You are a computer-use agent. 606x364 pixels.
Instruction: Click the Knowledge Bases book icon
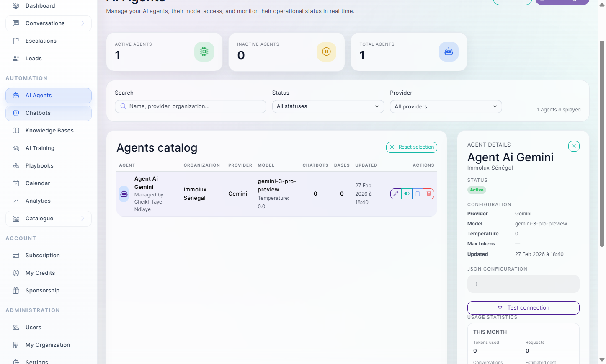coord(16,131)
